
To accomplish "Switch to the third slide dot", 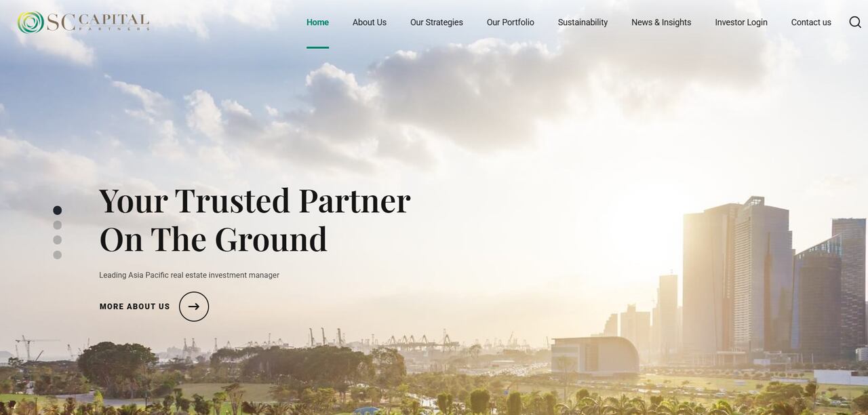I will [58, 240].
